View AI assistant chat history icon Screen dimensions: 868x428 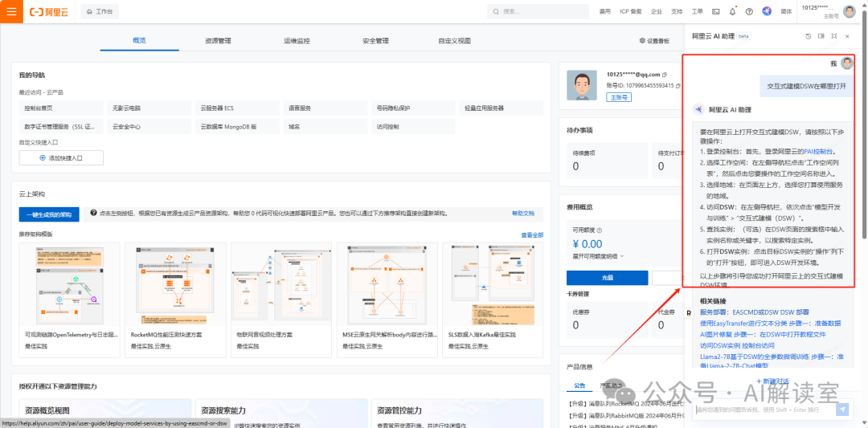808,36
